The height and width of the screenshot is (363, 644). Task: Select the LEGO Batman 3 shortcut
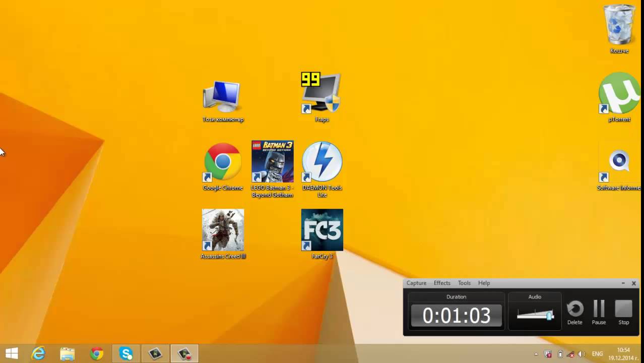(x=272, y=169)
